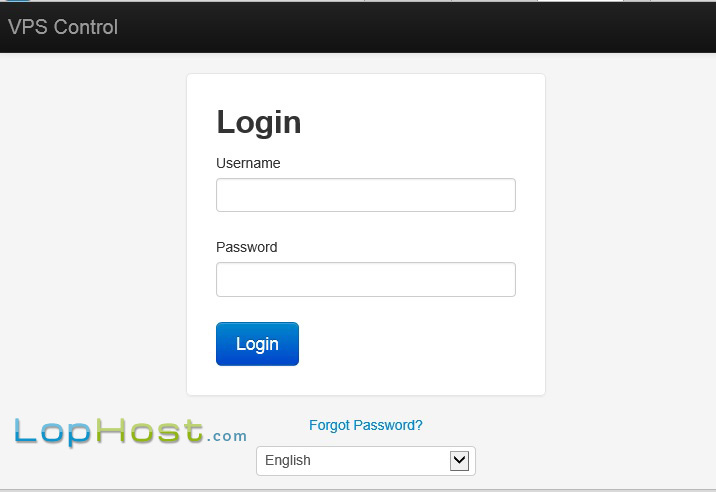
Task: Click the language dropdown arrow icon
Action: [x=459, y=460]
